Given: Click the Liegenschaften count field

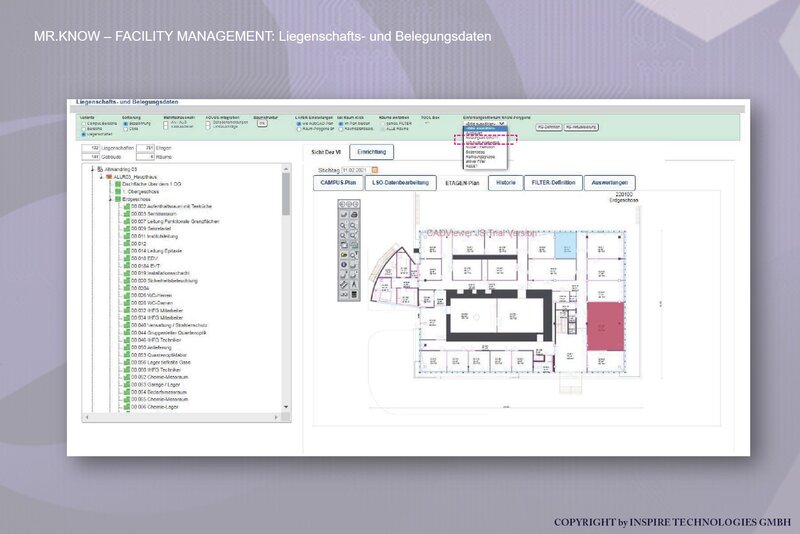Looking at the screenshot, I should (91, 148).
